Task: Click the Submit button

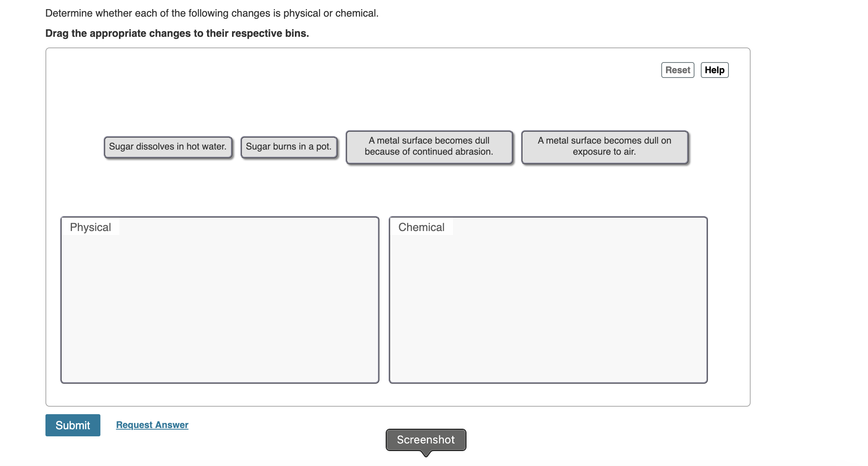Action: tap(72, 425)
